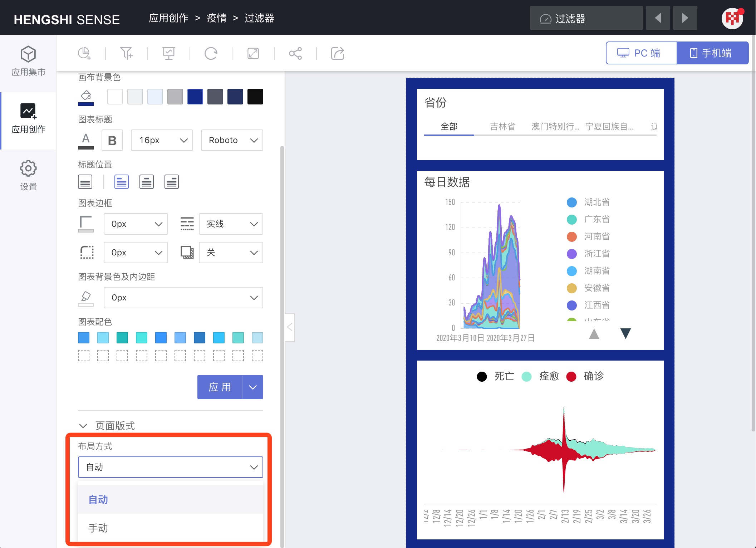756x548 pixels.
Task: Open the presentation mode icon
Action: (x=169, y=54)
